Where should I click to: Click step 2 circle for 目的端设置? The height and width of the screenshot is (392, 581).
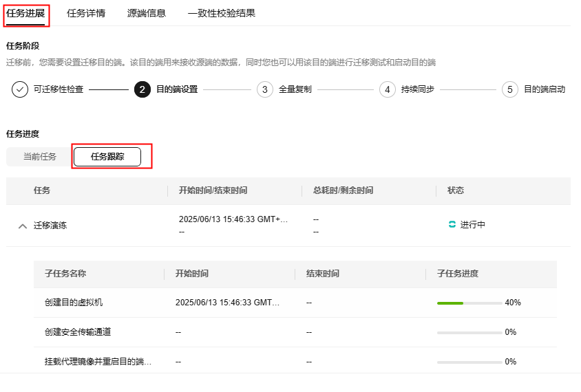(x=142, y=89)
